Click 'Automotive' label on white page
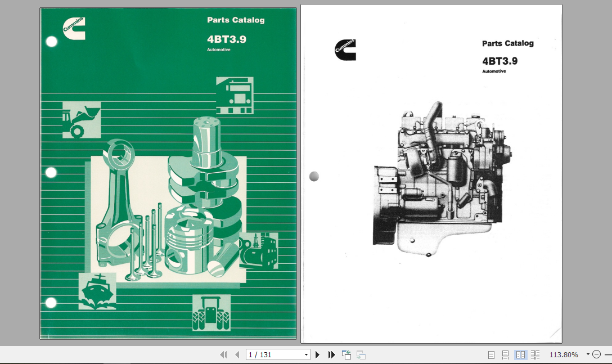612x364 pixels. (494, 71)
